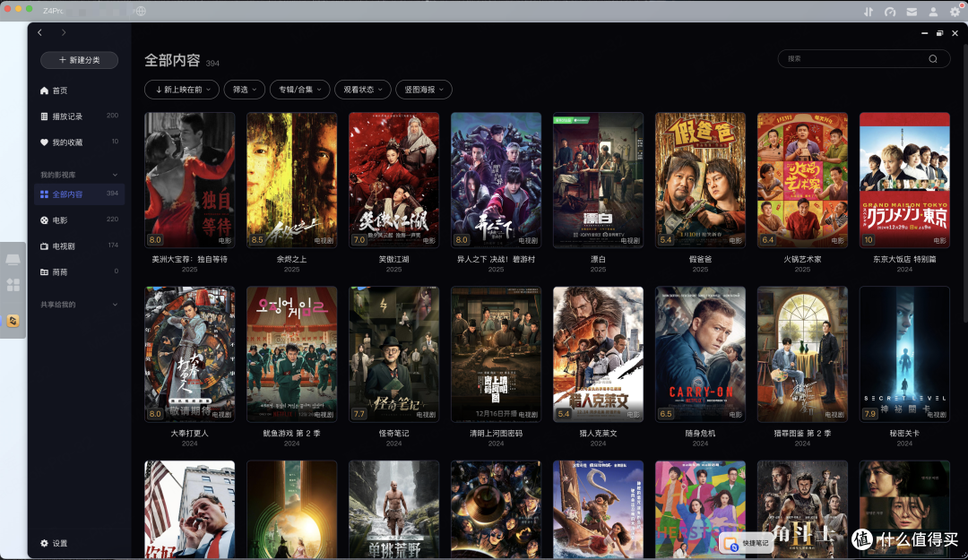This screenshot has height=560, width=968.
Task: Click the drive icon on left edge tab
Action: [x=13, y=259]
